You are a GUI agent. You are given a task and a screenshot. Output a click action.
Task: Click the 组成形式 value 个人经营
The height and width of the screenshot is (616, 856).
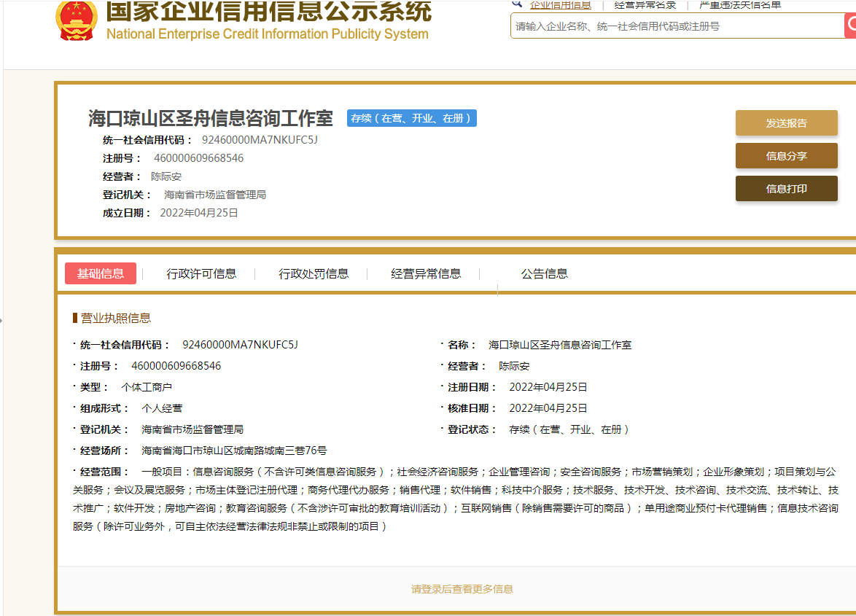tap(162, 408)
